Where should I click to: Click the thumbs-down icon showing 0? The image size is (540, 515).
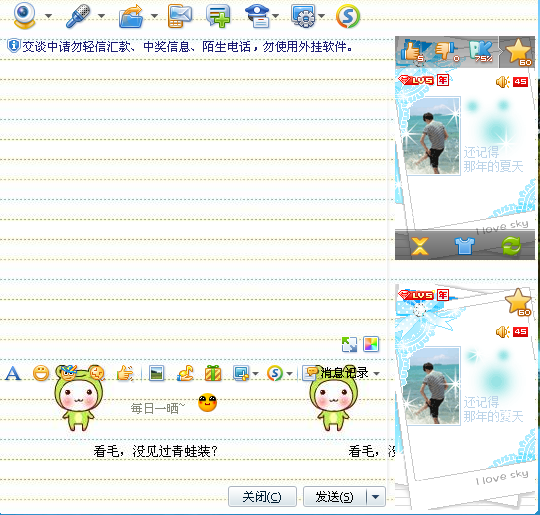coord(447,52)
